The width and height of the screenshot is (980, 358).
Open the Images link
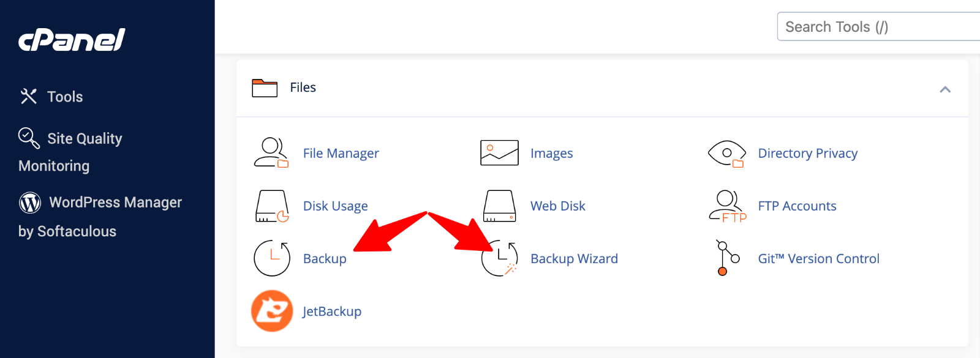click(x=551, y=153)
